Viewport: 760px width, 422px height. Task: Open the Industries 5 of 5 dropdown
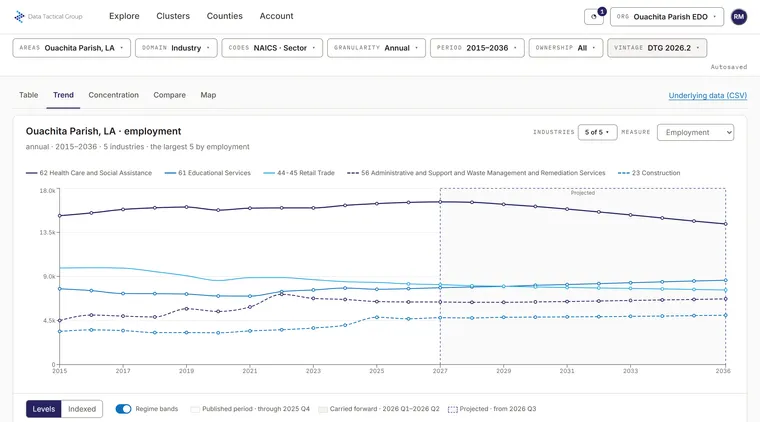(598, 132)
